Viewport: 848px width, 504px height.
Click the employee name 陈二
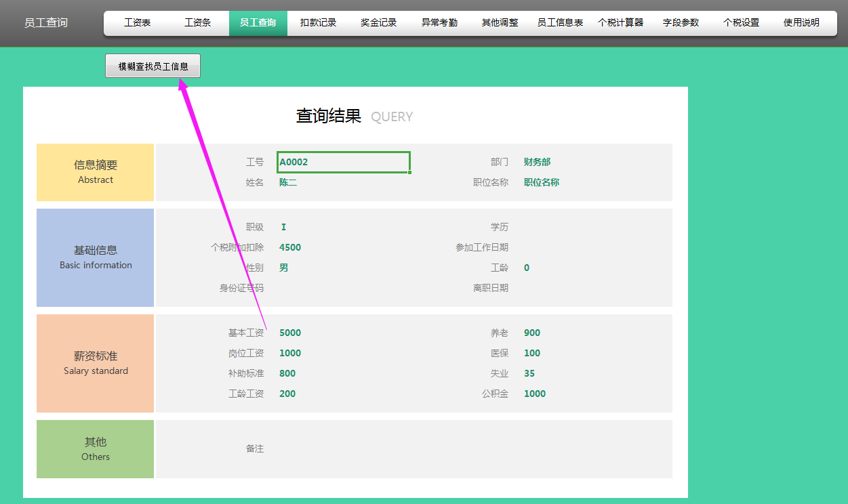pos(287,182)
